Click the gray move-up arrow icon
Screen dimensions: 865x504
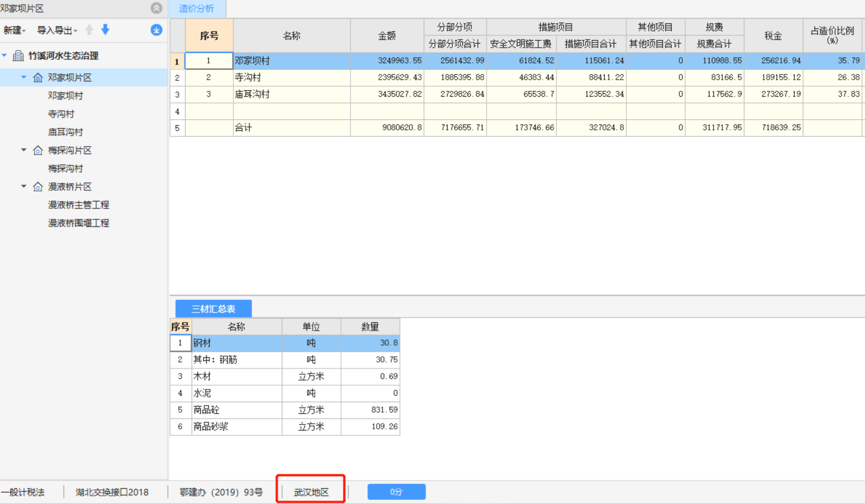[x=88, y=30]
